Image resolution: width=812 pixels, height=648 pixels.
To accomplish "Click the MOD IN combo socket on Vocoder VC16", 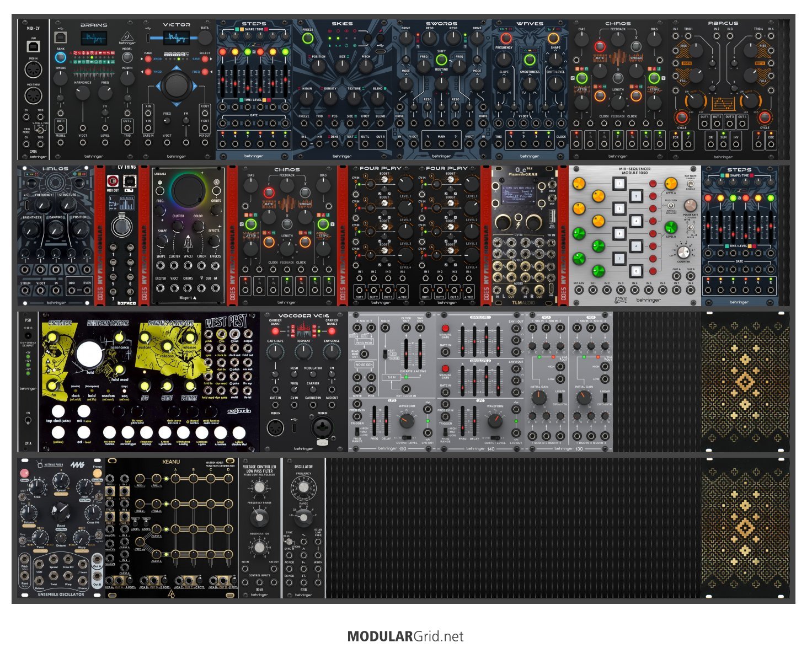I will click(x=322, y=428).
